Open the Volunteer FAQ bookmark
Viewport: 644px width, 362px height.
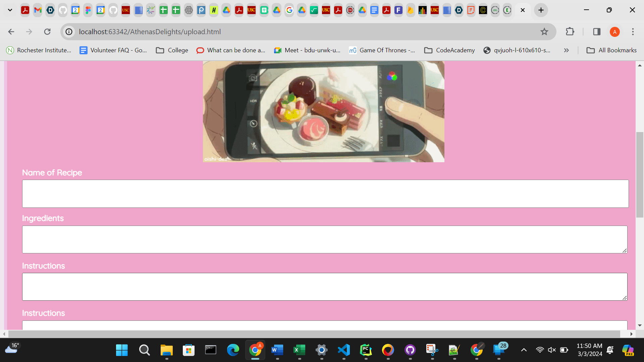click(113, 50)
